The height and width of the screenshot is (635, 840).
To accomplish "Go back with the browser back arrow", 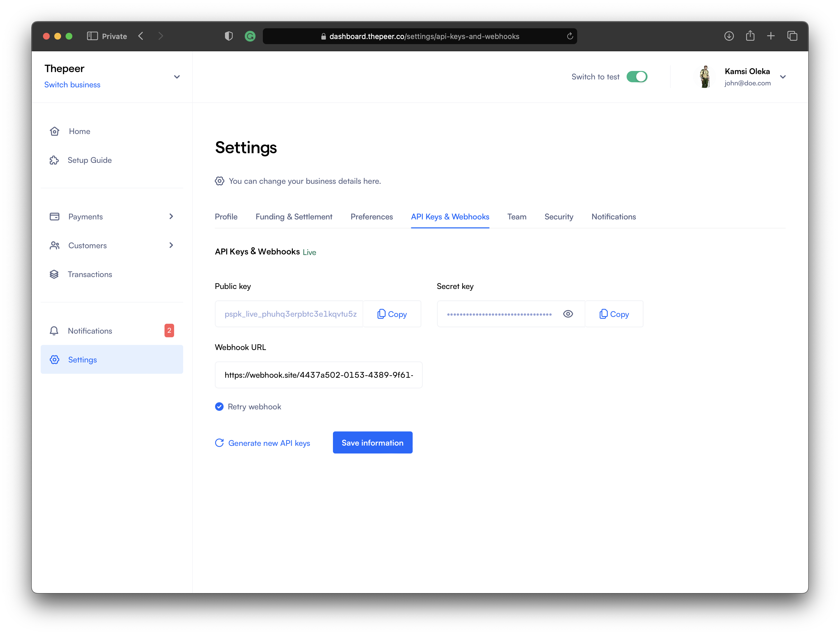I will pyautogui.click(x=141, y=36).
